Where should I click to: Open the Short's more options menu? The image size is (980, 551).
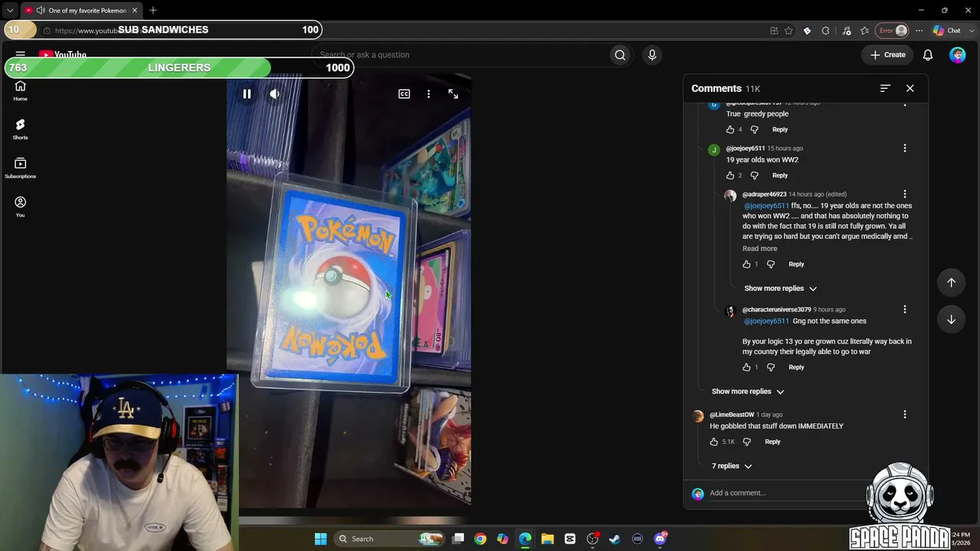click(x=429, y=94)
